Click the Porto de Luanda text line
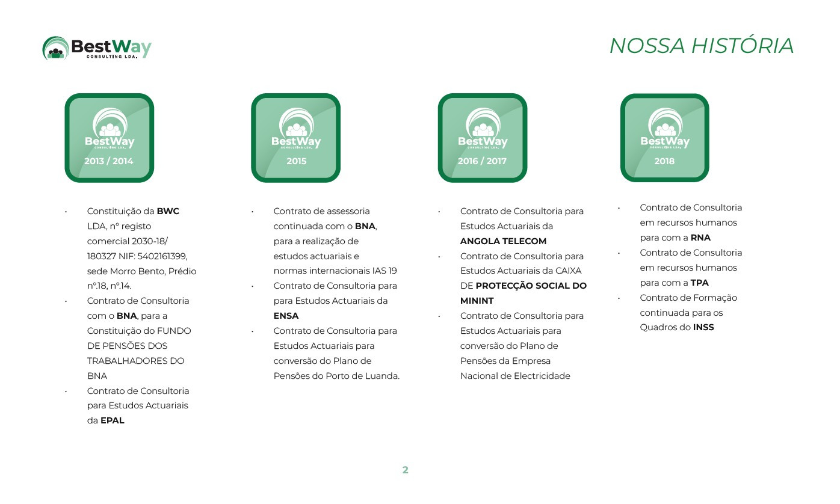The height and width of the screenshot is (504, 840). [336, 376]
